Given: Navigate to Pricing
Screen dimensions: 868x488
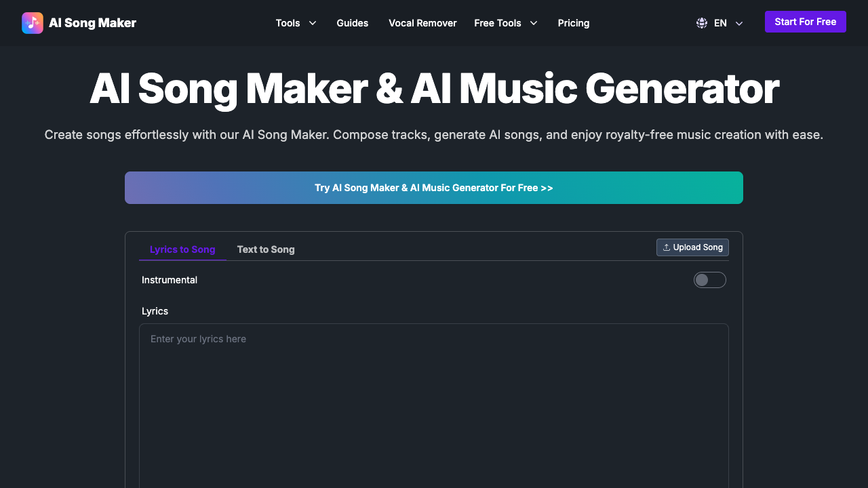Looking at the screenshot, I should pos(574,23).
